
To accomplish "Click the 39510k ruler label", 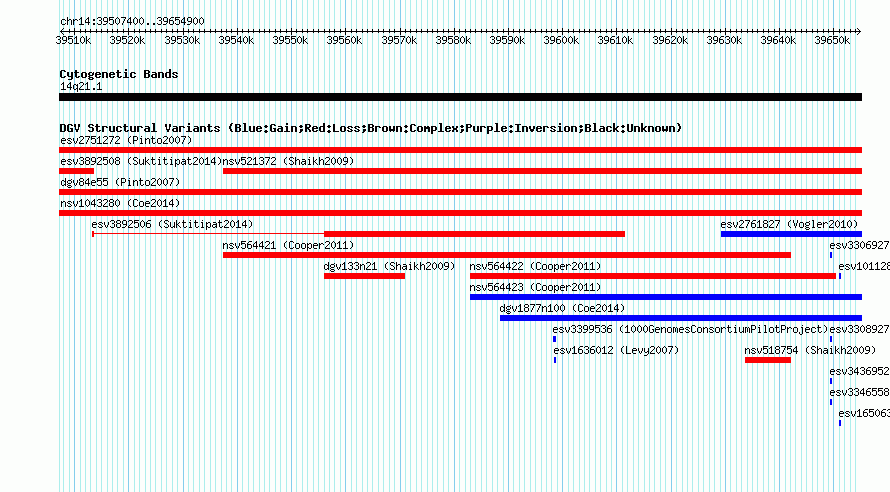I will [x=73, y=40].
